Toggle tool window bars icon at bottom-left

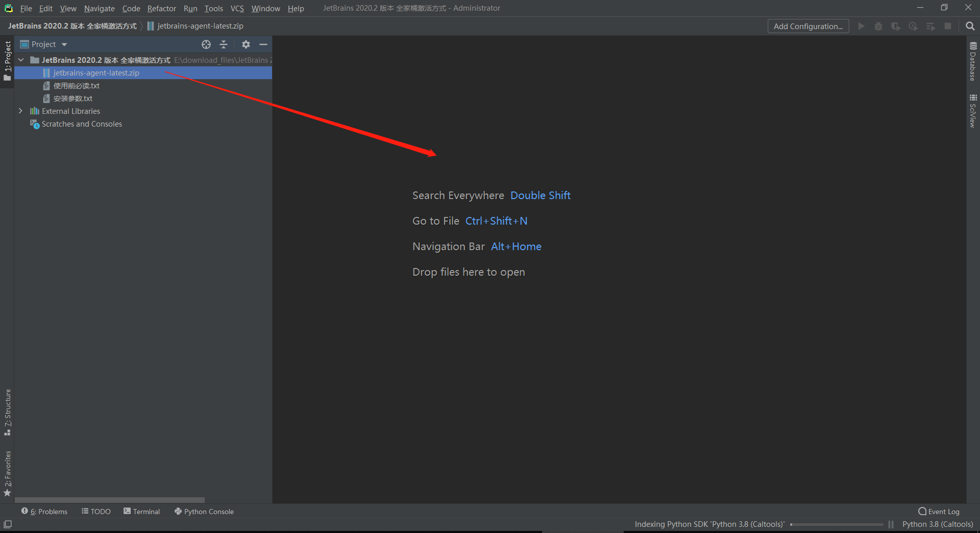click(x=8, y=524)
